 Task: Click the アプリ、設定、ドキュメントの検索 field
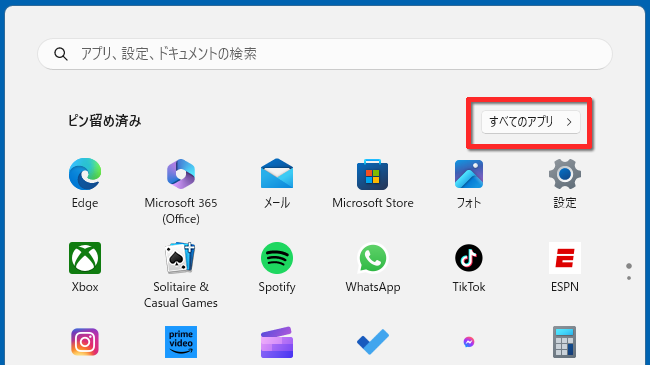tap(325, 54)
